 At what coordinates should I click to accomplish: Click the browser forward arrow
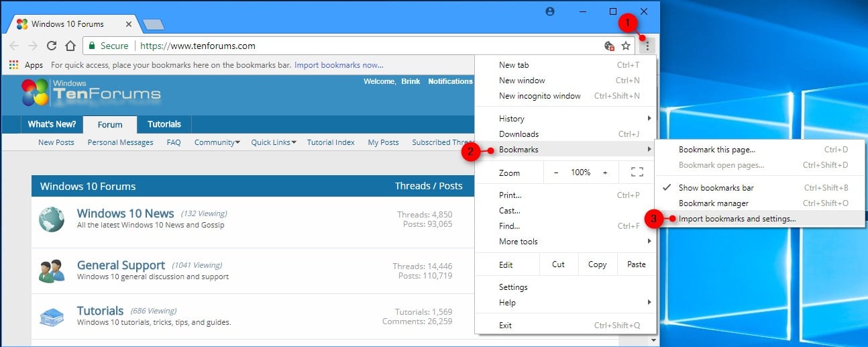click(32, 46)
